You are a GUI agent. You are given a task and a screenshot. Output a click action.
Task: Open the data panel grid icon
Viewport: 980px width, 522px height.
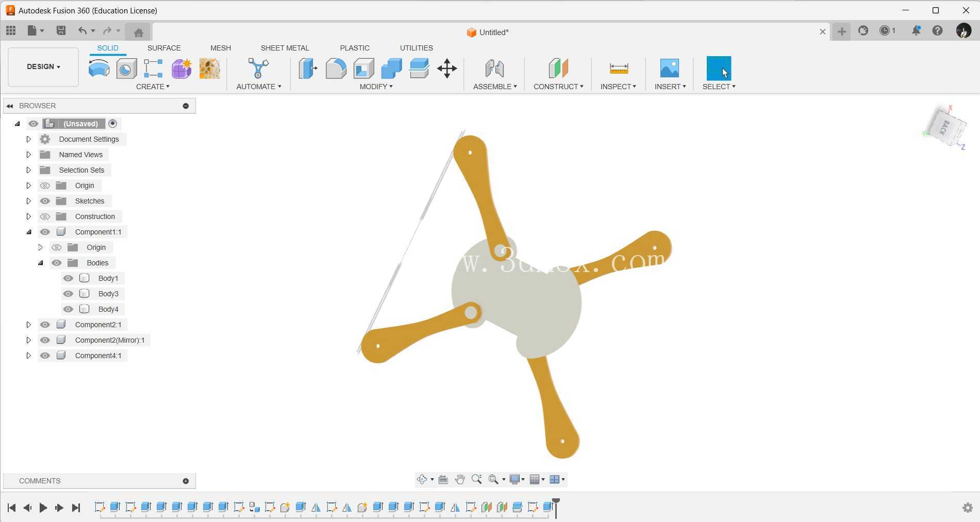coord(11,31)
